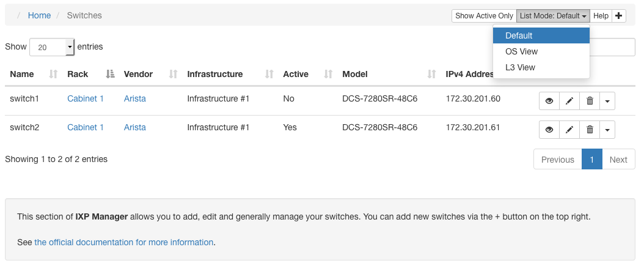This screenshot has height=266, width=644.
Task: Delete switch1 with trash icon
Action: point(590,101)
